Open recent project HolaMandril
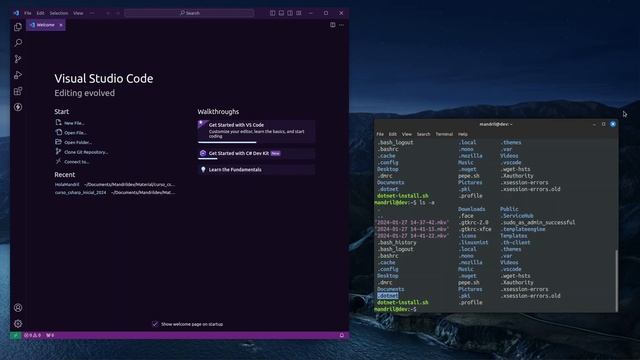 (67, 184)
